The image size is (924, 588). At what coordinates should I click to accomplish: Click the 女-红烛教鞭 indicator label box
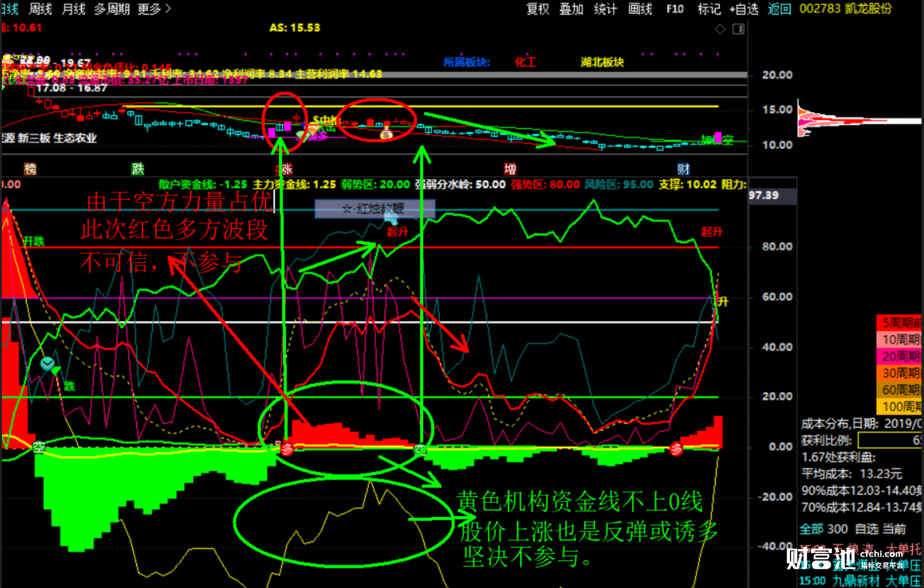tap(375, 209)
